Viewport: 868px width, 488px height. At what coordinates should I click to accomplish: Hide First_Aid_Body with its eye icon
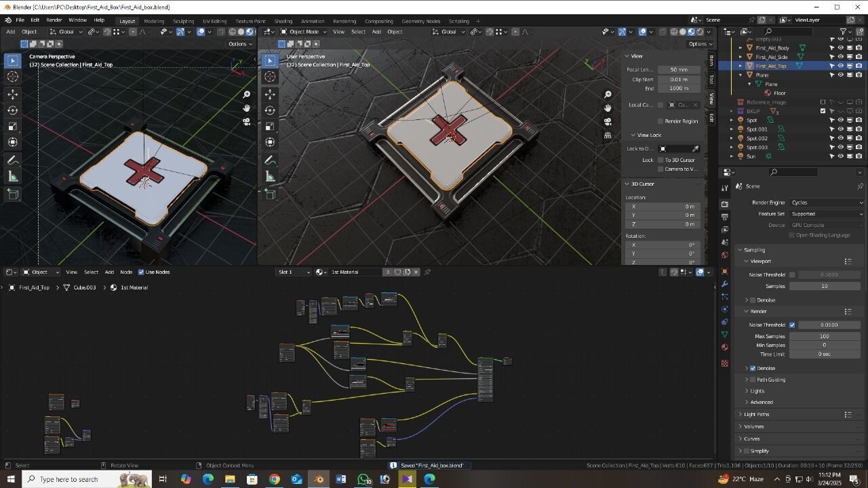(x=840, y=48)
